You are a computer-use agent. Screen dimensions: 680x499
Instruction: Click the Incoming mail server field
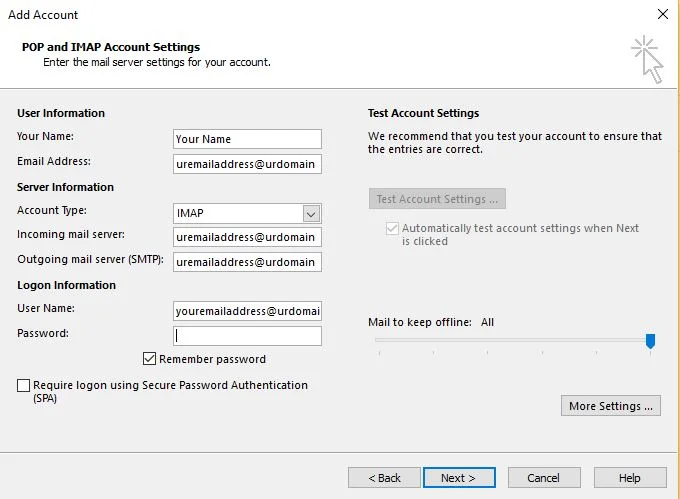point(247,237)
